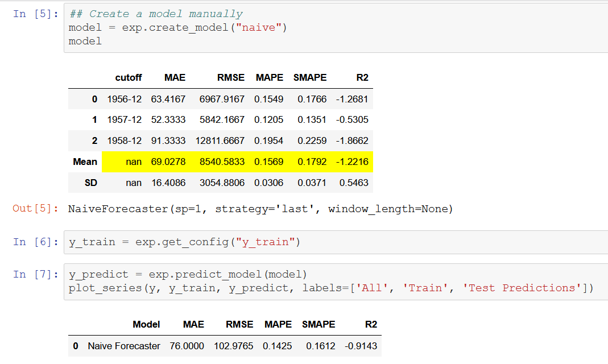Click the MAE column header
608x364 pixels.
coord(175,77)
